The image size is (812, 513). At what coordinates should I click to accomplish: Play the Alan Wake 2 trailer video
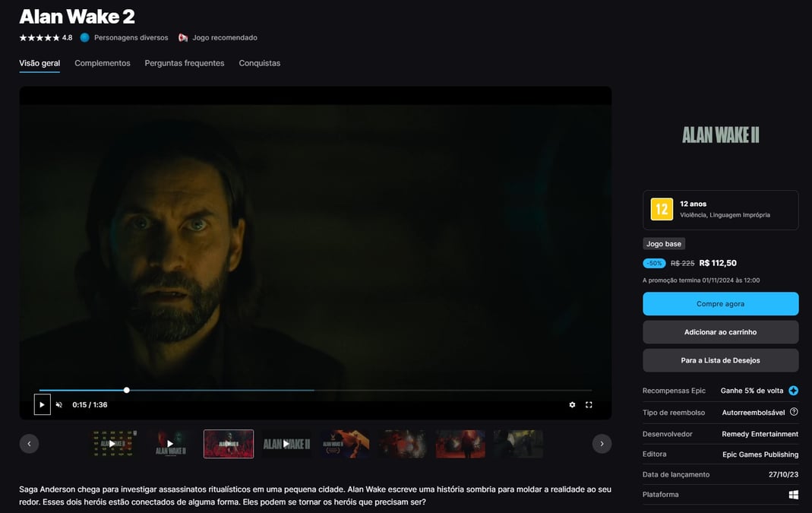pos(42,404)
